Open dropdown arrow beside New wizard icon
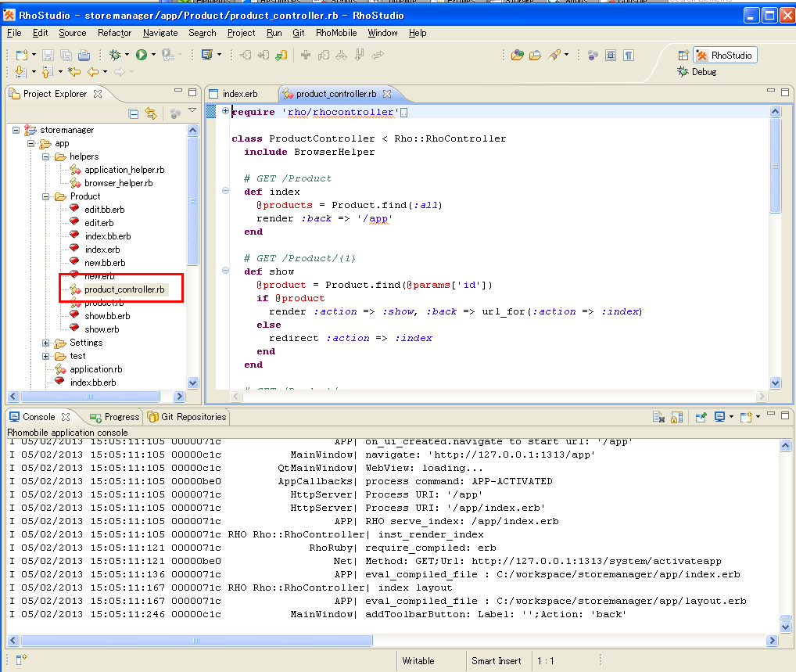The width and height of the screenshot is (796, 672). (x=34, y=55)
